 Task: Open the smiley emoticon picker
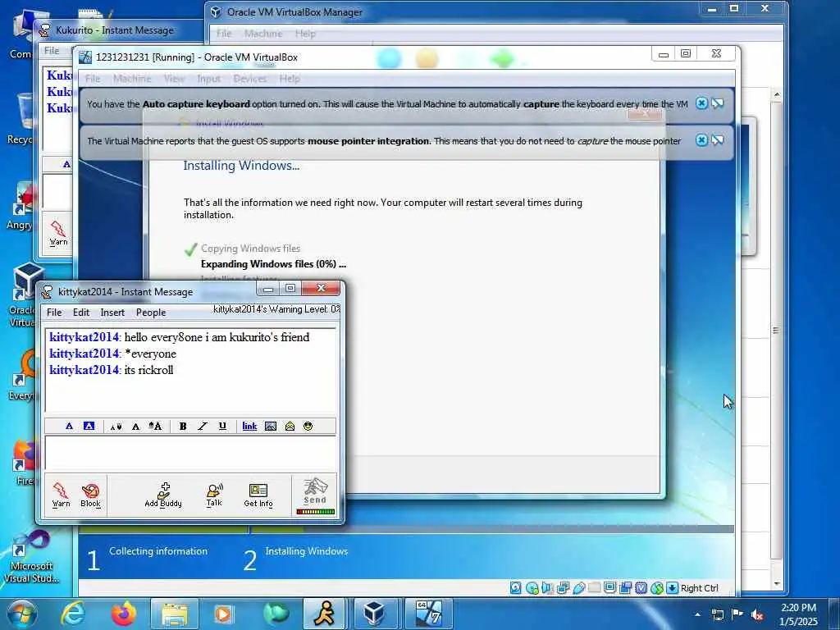(x=308, y=426)
